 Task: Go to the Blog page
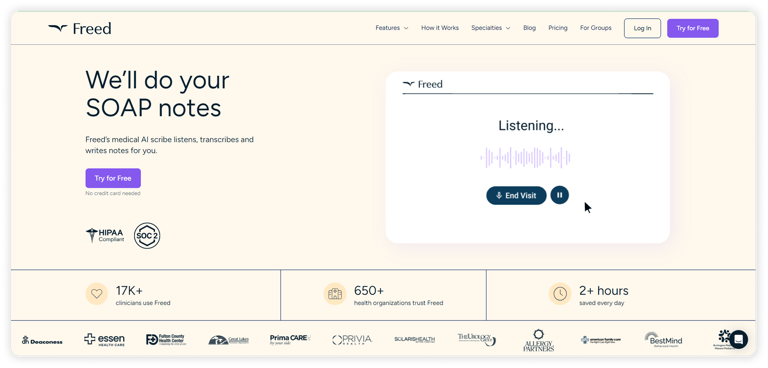529,28
